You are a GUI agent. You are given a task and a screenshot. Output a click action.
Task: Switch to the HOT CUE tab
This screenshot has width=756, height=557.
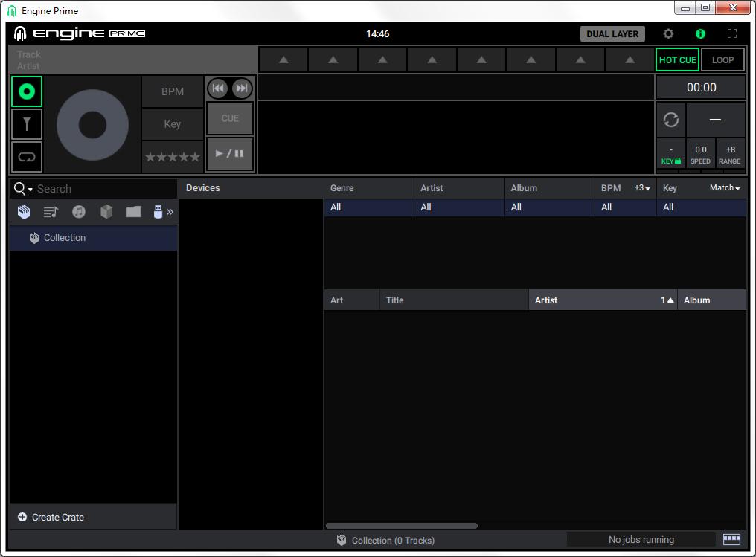click(677, 60)
